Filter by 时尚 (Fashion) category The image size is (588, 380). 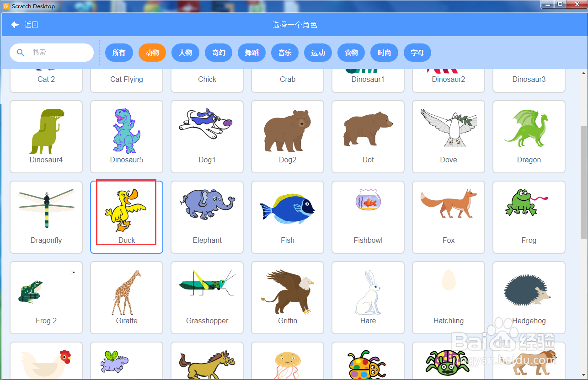point(384,53)
